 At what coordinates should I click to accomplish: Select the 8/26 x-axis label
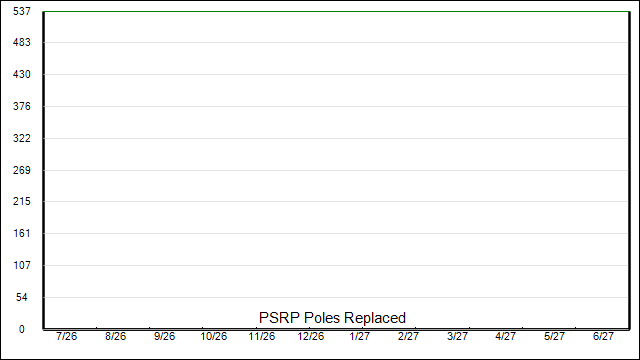click(x=116, y=336)
